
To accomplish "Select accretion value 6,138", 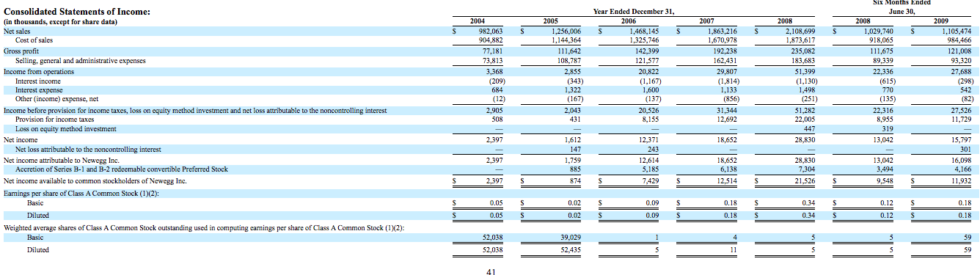I will [x=729, y=169].
